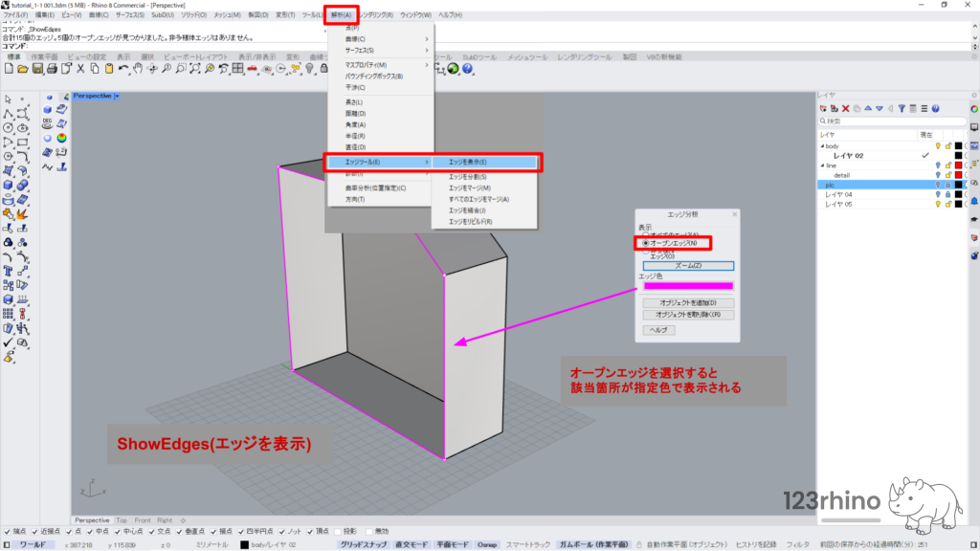Viewport: 980px width, 551px height.
Task: Click the black color swatch of レイヤ 05
Action: pyautogui.click(x=958, y=205)
